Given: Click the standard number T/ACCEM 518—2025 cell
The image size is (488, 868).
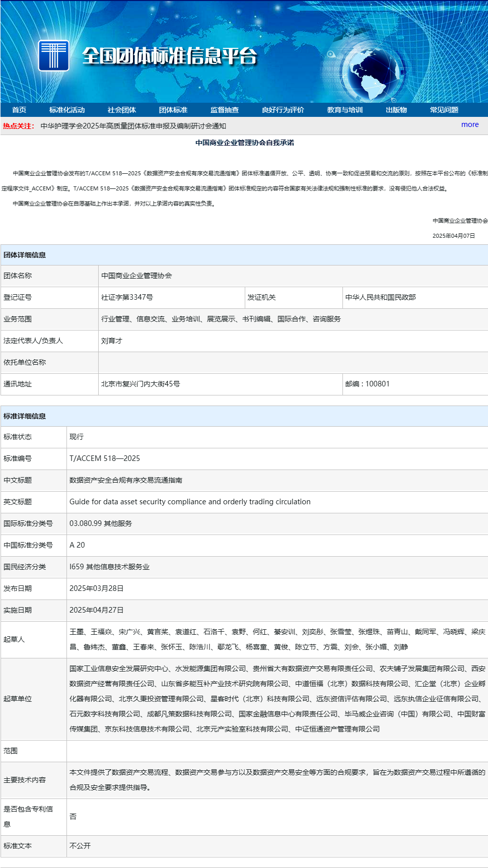Looking at the screenshot, I should [x=105, y=458].
